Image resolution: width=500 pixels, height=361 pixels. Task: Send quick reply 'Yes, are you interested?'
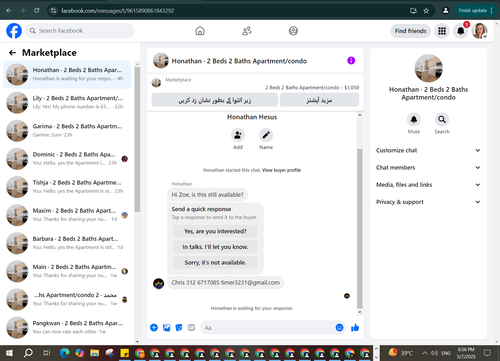pyautogui.click(x=215, y=231)
